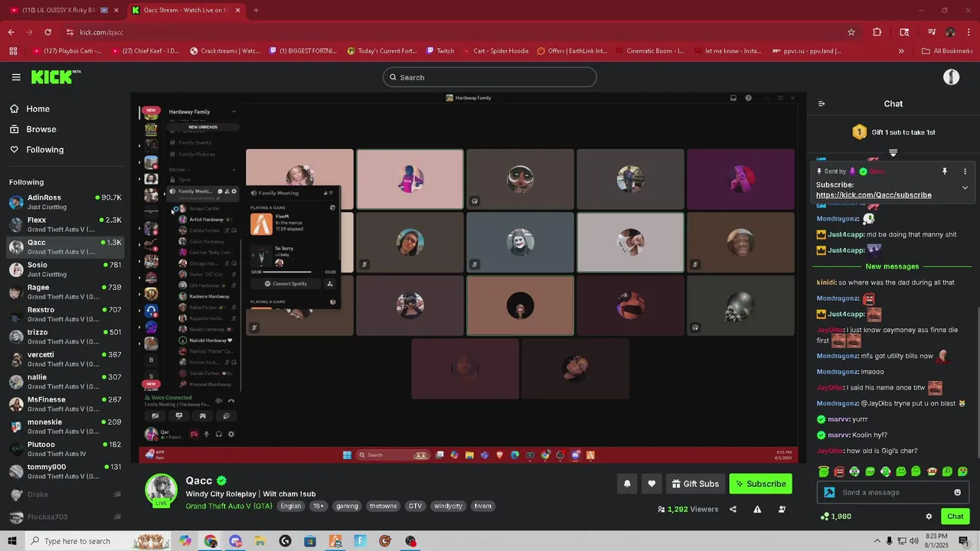980x551 pixels.
Task: Jump to New messages in chat
Action: [892, 266]
